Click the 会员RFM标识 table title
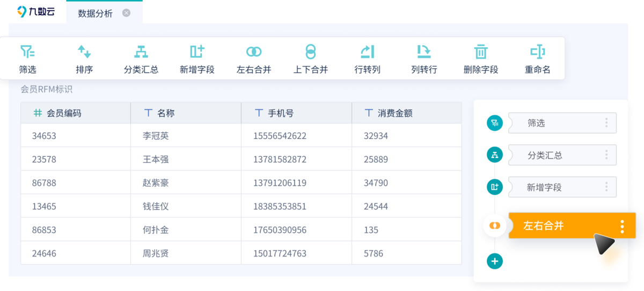The width and height of the screenshot is (644, 291). tap(46, 90)
